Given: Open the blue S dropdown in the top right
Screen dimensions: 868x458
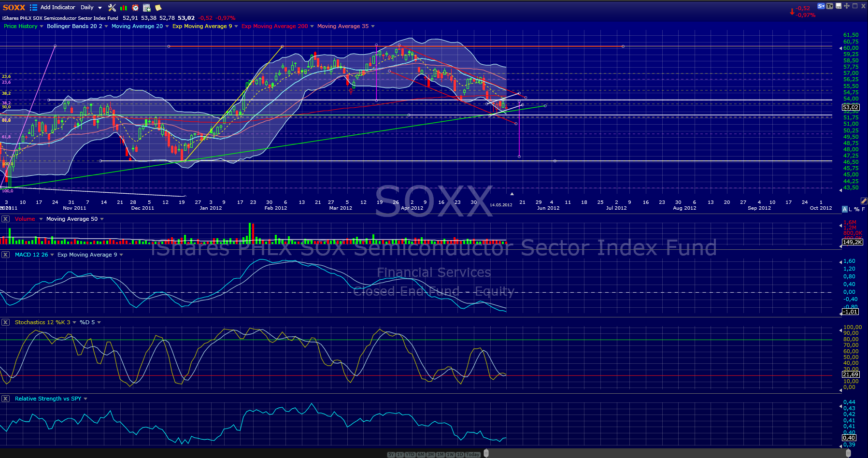Looking at the screenshot, I should [821, 6].
